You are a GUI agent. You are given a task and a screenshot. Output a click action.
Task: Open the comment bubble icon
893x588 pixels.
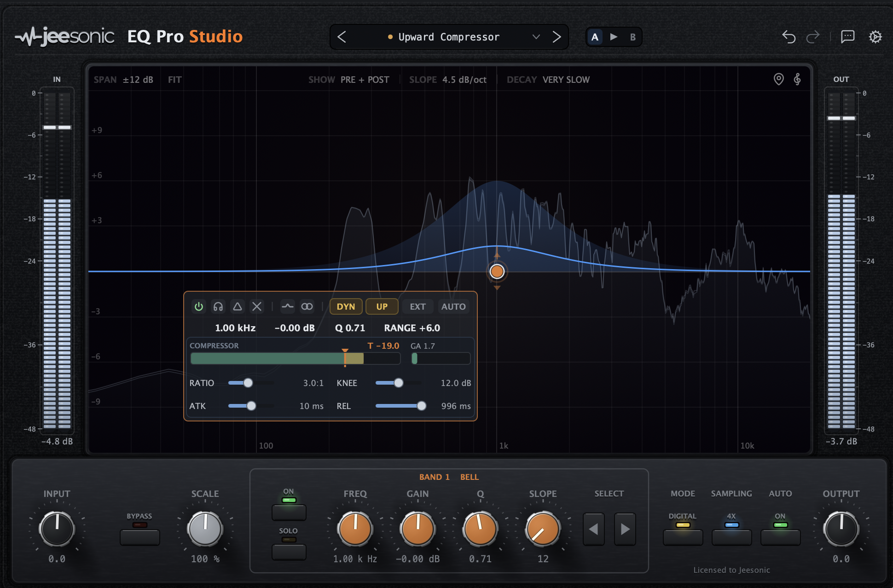tap(847, 37)
